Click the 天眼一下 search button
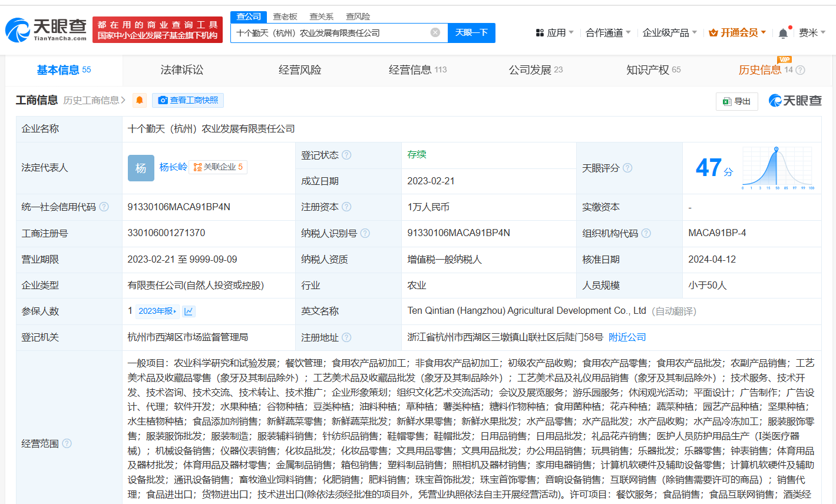 (471, 33)
